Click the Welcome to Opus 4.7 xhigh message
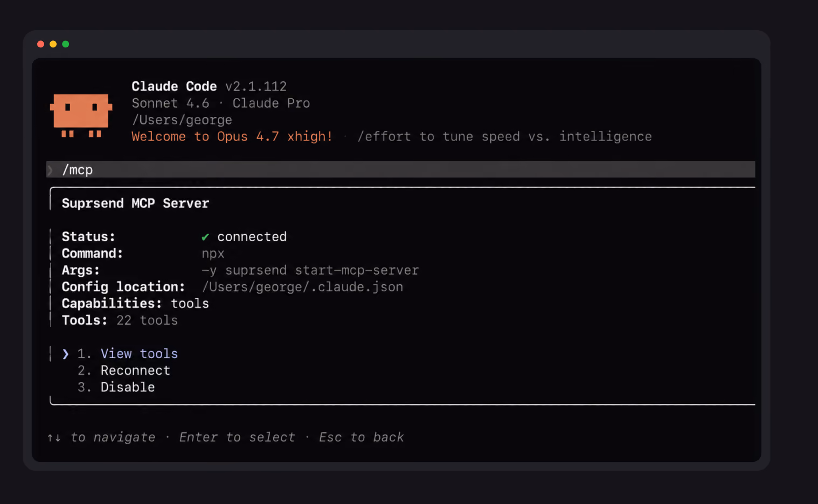This screenshot has width=818, height=504. 232,137
